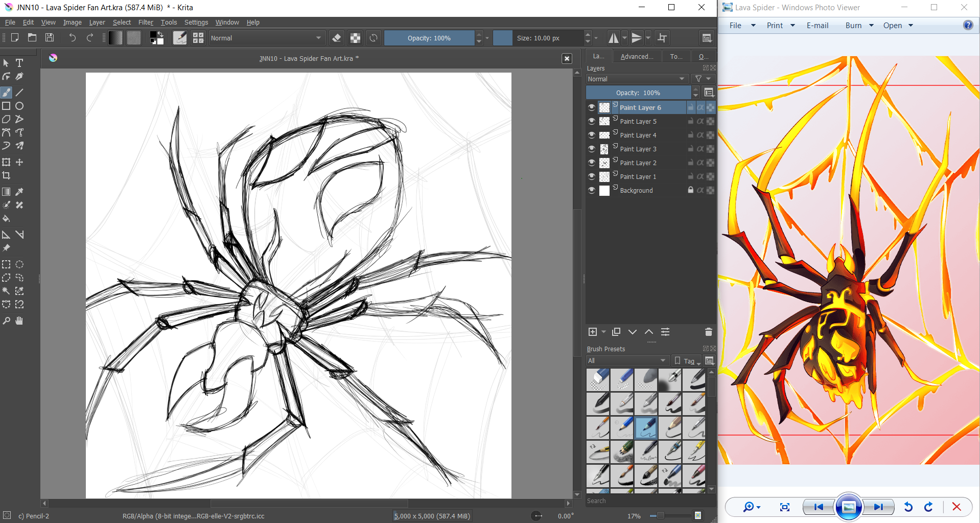The height and width of the screenshot is (523, 980).
Task: Toggle eraser mode in toolbar
Action: (337, 38)
